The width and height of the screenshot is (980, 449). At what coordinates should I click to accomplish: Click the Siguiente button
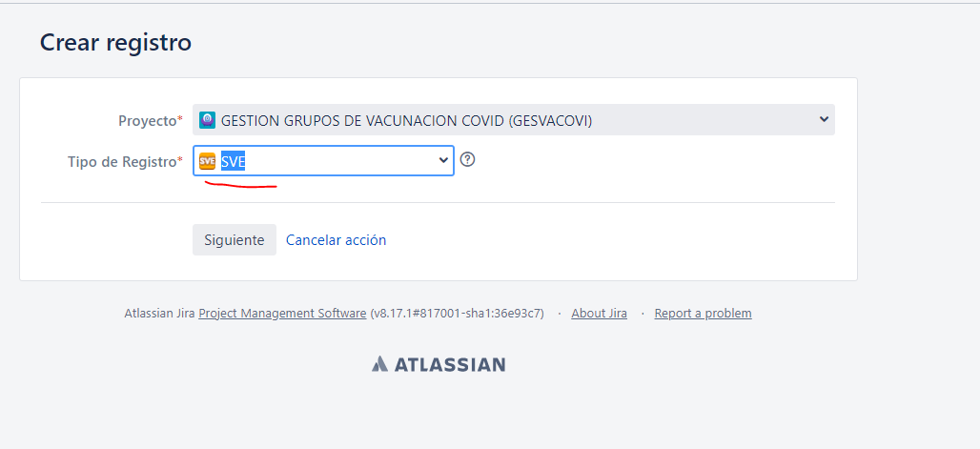coord(235,240)
